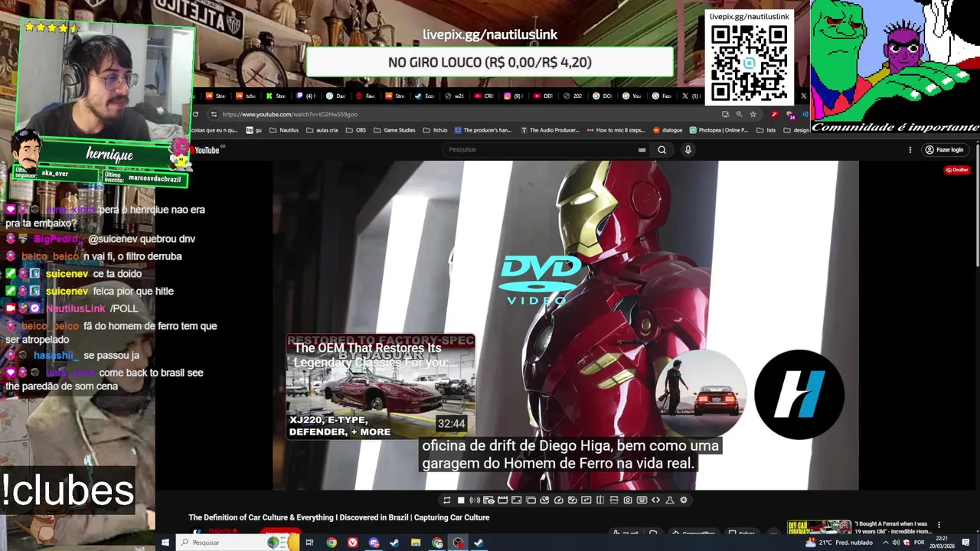
Task: Click the voice search microphone icon
Action: [688, 150]
